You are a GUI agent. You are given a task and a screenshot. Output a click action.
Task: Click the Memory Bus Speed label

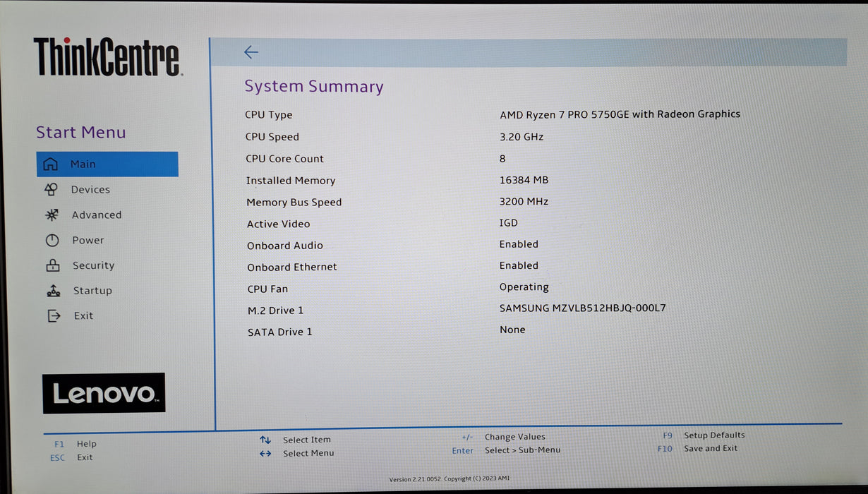click(x=294, y=203)
